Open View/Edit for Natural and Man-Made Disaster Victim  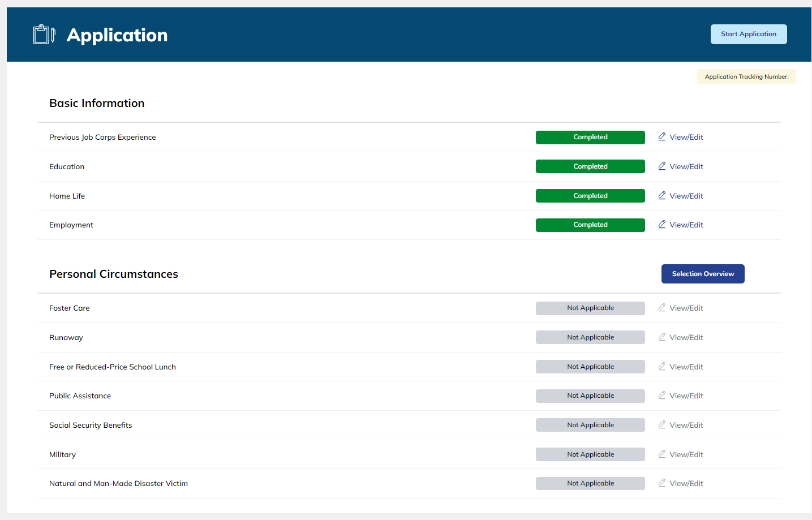click(686, 484)
